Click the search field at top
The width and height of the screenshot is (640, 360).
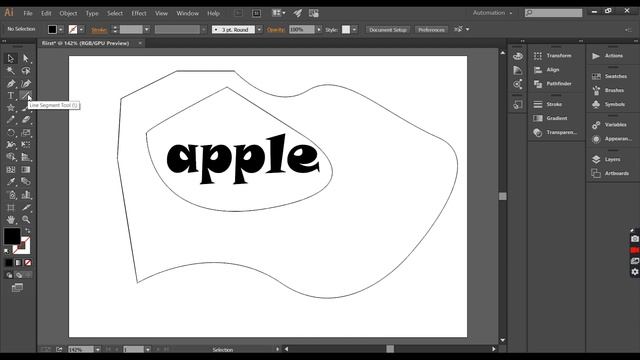pos(553,13)
